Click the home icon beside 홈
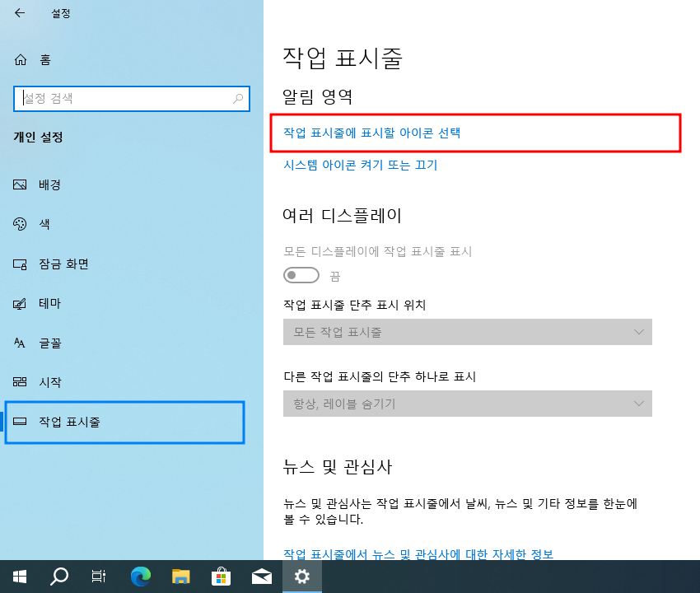The image size is (700, 593). [21, 60]
